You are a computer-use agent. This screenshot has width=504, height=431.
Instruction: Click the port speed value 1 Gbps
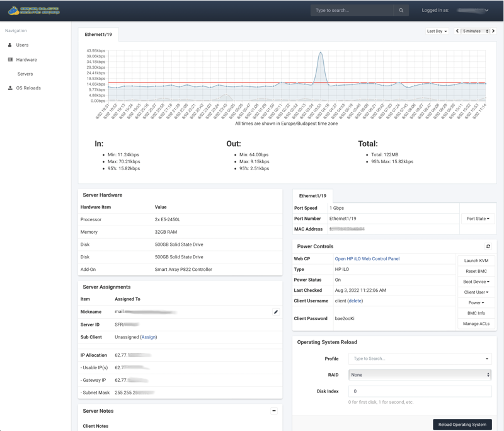click(x=336, y=208)
